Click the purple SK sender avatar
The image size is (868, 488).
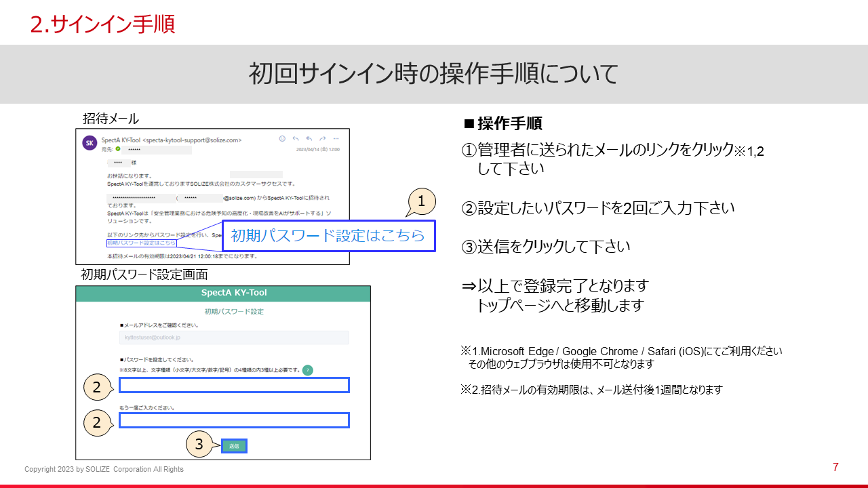pos(89,143)
